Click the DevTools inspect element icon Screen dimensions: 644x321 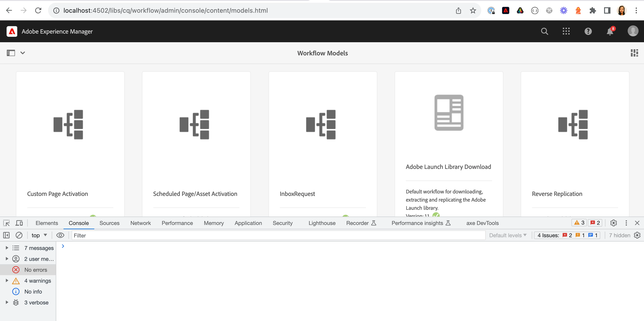[7, 223]
